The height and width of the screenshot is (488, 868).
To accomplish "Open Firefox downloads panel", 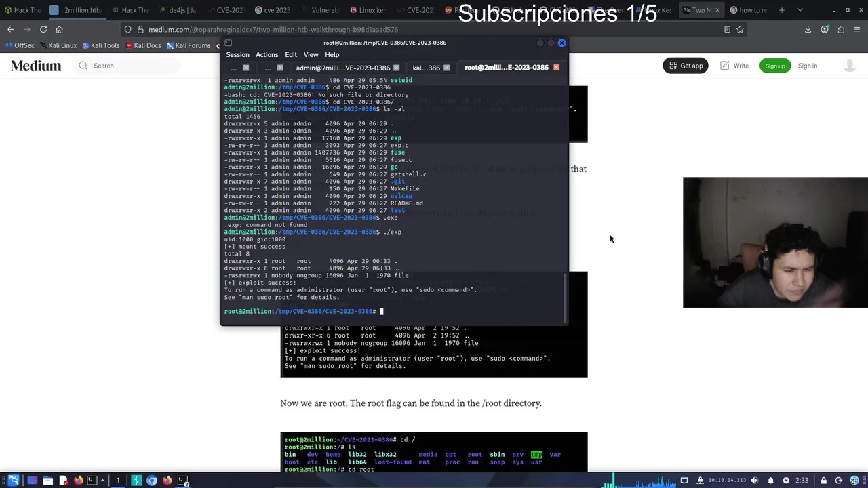I will click(808, 29).
